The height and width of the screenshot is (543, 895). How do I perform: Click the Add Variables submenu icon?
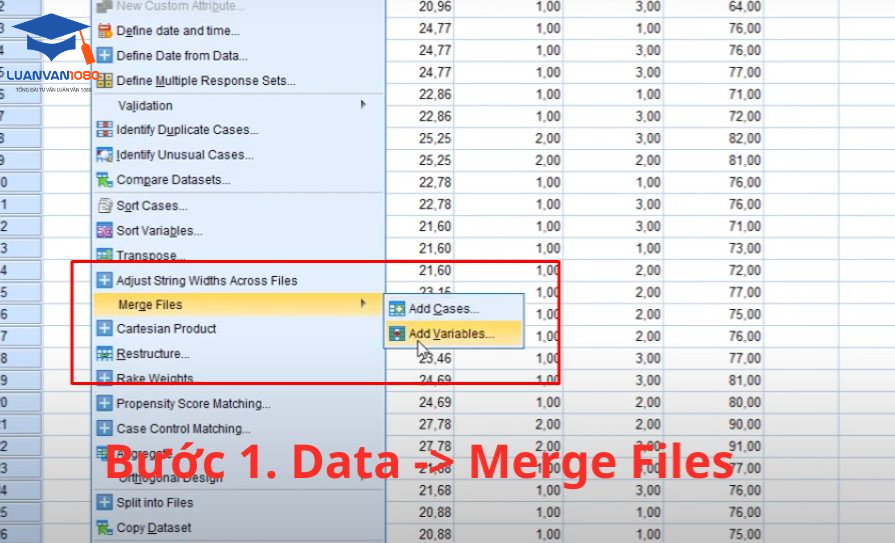pos(397,333)
